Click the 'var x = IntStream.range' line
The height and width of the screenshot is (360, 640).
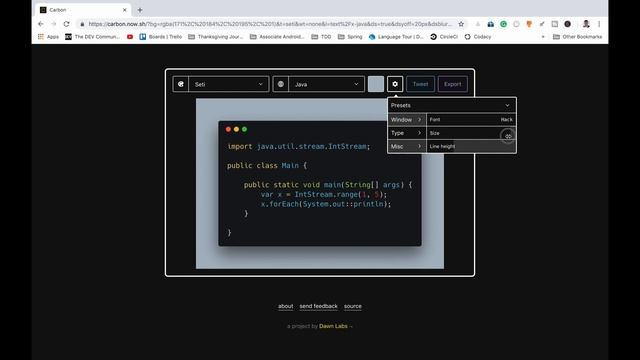click(x=324, y=194)
